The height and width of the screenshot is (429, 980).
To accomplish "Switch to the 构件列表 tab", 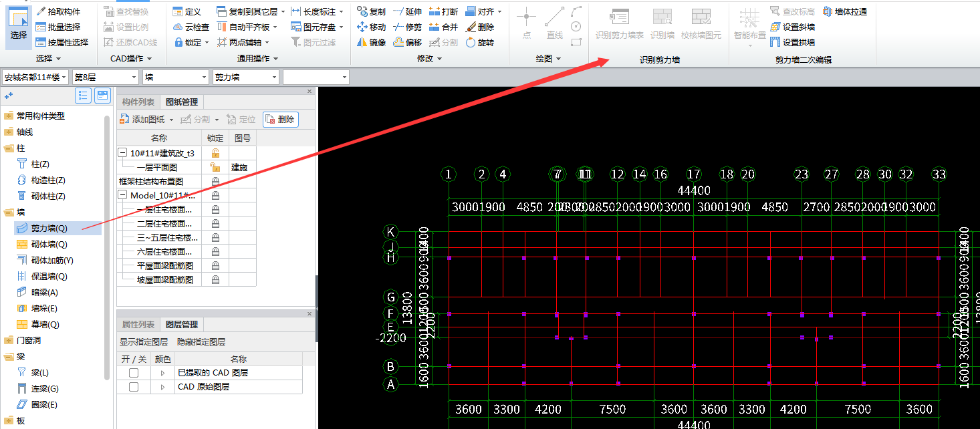I will click(138, 102).
